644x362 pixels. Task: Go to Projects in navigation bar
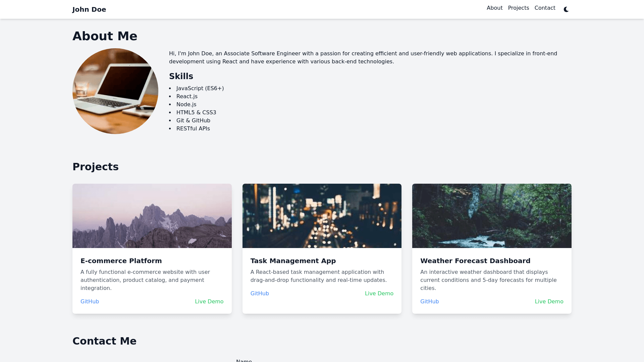[518, 8]
